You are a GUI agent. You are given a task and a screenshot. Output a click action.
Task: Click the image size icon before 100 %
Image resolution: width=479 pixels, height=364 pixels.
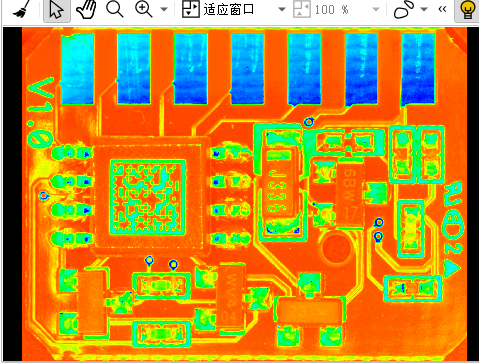(302, 9)
